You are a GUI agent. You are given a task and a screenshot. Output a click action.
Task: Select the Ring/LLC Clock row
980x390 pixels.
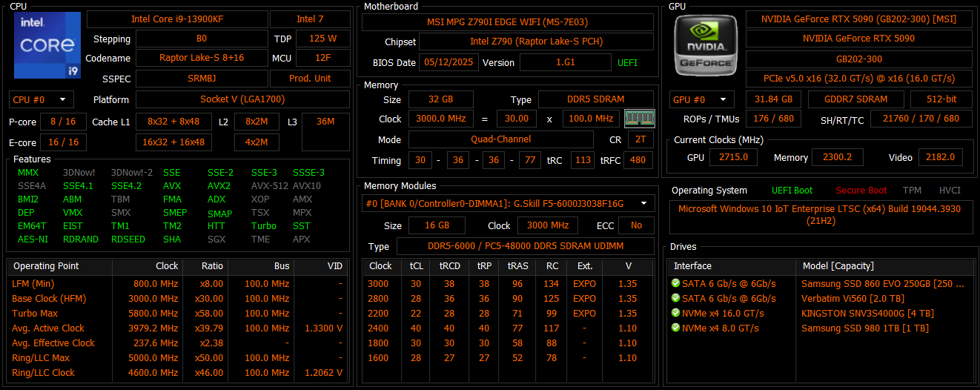[x=178, y=372]
